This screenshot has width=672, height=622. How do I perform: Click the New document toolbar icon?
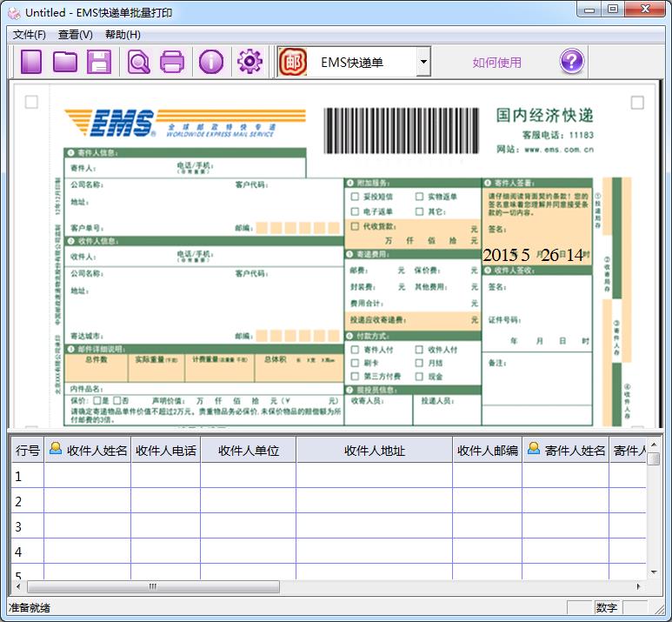[30, 62]
